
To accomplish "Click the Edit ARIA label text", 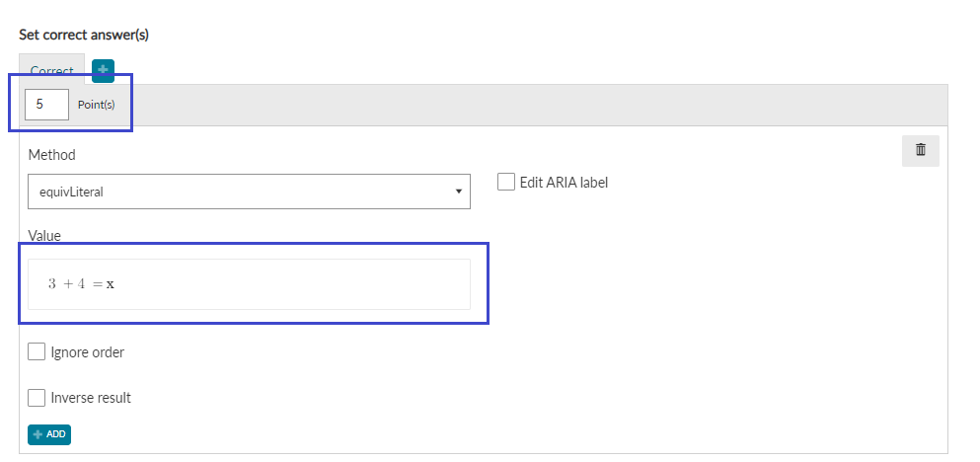I will (564, 183).
